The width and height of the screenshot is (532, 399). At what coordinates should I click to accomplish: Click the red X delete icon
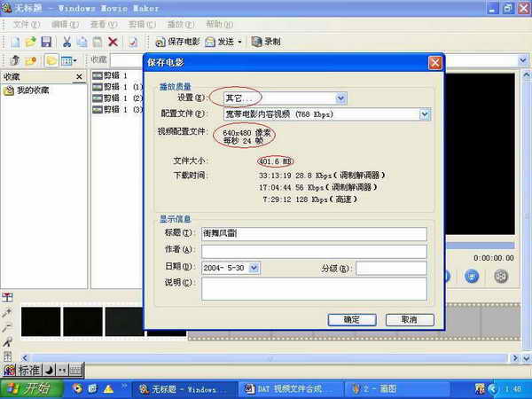[113, 42]
